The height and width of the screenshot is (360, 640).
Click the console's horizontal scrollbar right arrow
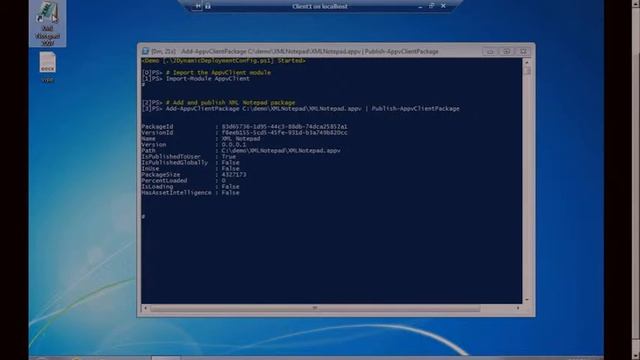click(518, 308)
